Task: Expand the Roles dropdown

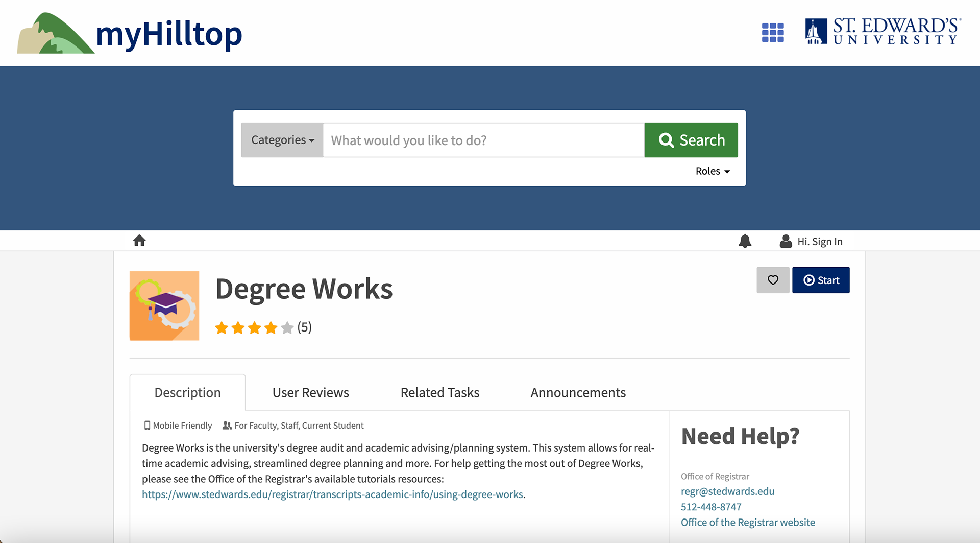Action: tap(713, 171)
